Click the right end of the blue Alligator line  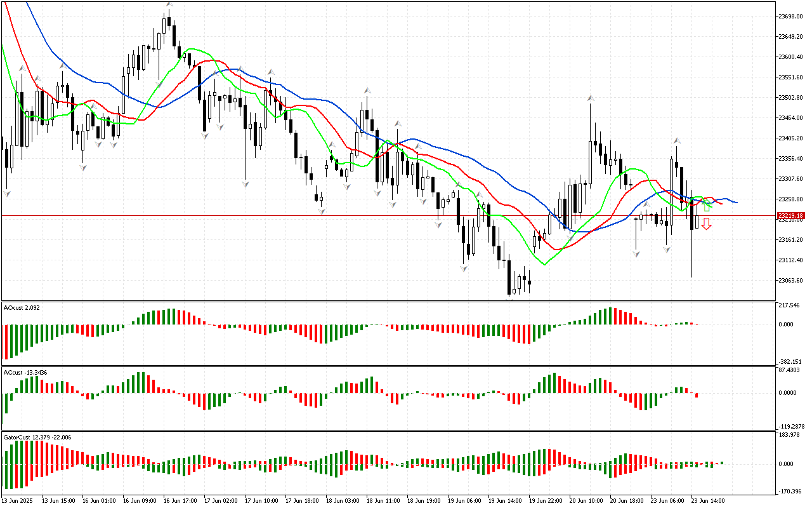(x=737, y=203)
